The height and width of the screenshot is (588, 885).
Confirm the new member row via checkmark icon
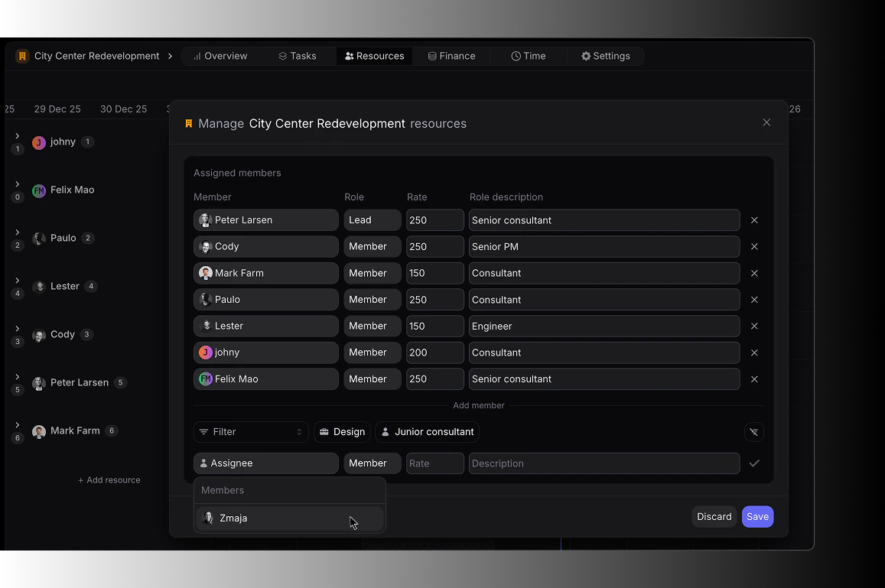(x=754, y=463)
